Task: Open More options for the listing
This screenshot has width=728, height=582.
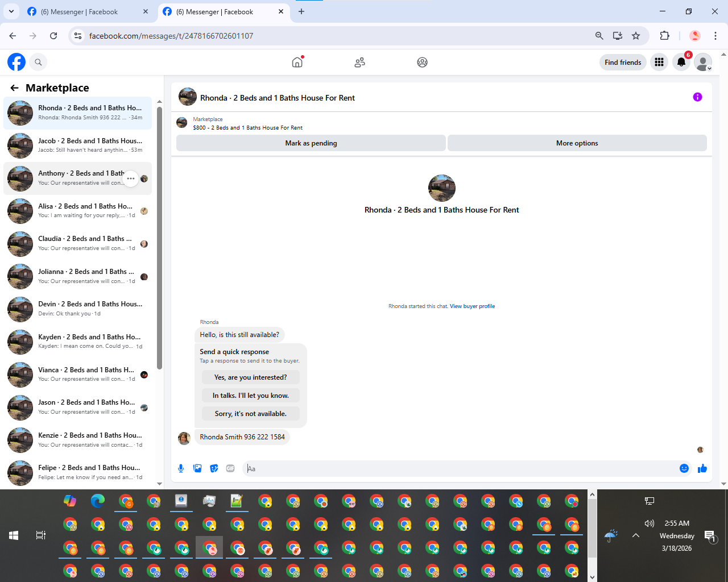Action: (x=577, y=143)
